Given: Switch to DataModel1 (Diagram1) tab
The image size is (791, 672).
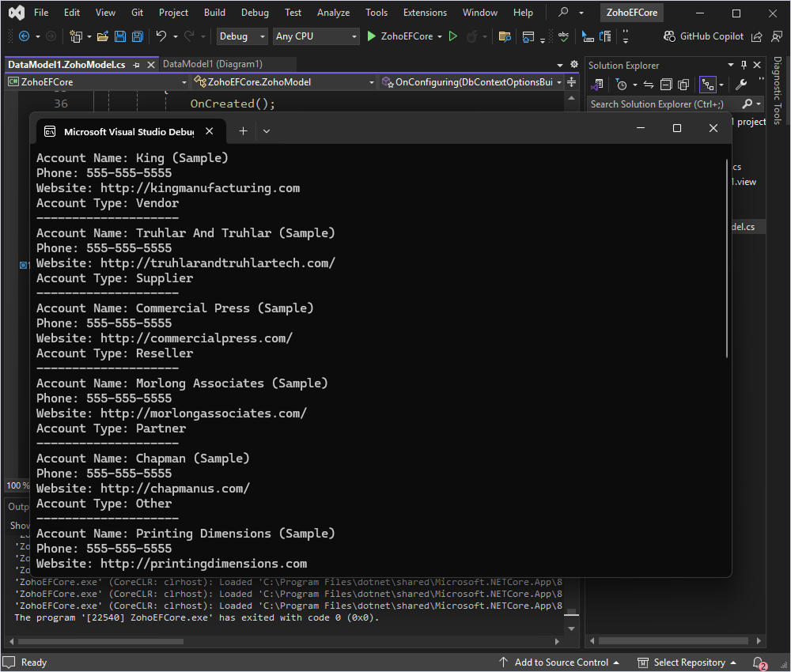Looking at the screenshot, I should click(x=212, y=65).
